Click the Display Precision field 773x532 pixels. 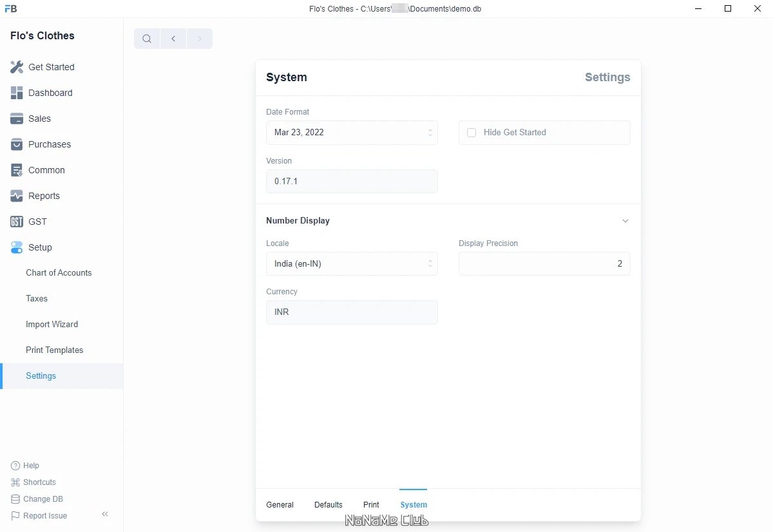(544, 264)
